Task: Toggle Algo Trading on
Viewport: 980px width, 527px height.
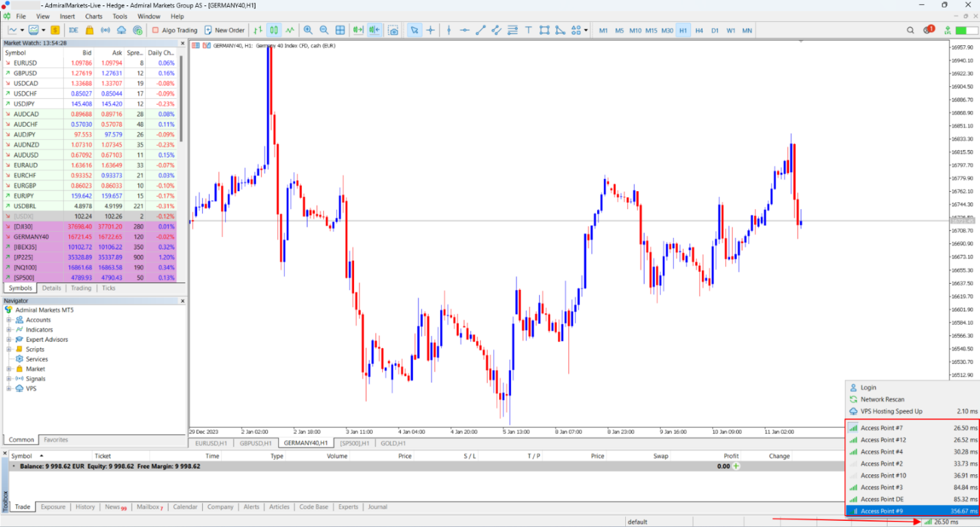Action: (175, 30)
